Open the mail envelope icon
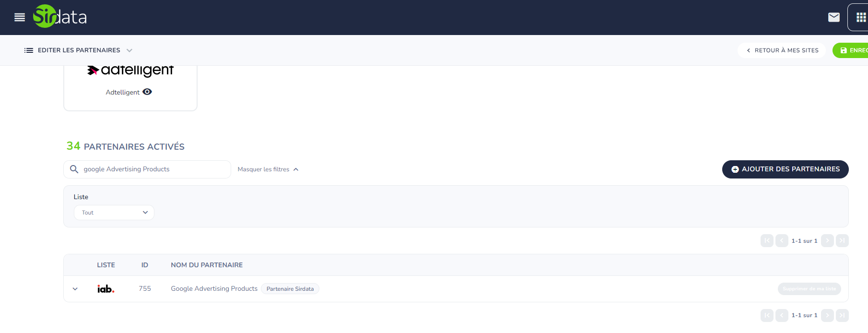Screen dimensions: 868x333 point(834,17)
